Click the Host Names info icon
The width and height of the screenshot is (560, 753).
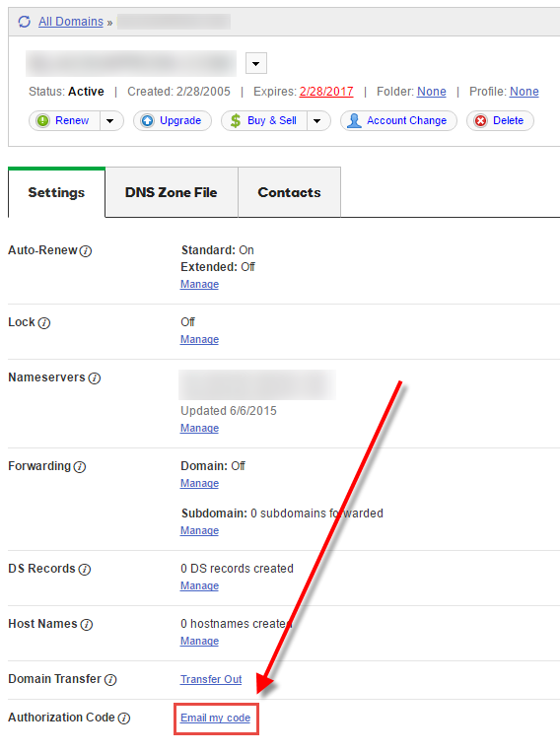click(87, 624)
